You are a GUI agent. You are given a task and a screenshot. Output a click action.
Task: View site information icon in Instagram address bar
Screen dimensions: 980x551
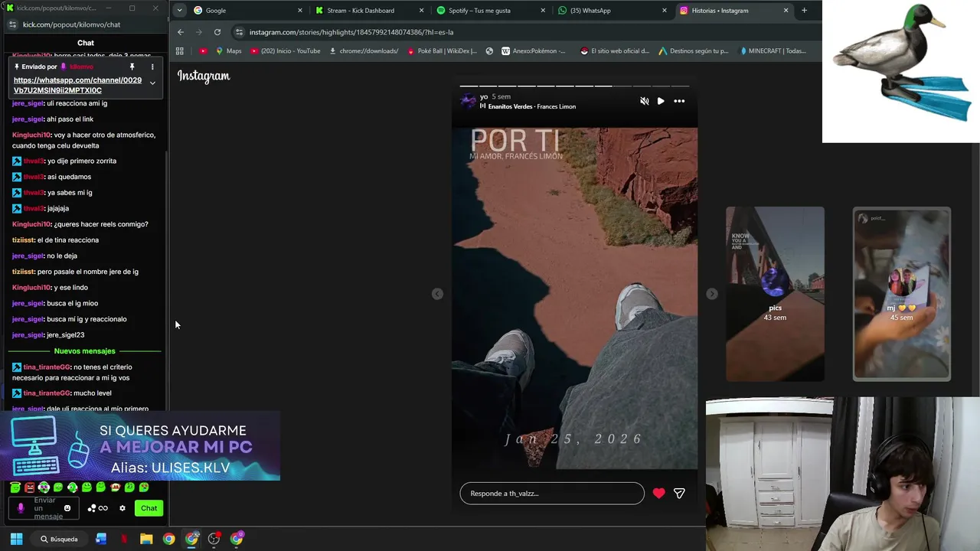click(240, 32)
